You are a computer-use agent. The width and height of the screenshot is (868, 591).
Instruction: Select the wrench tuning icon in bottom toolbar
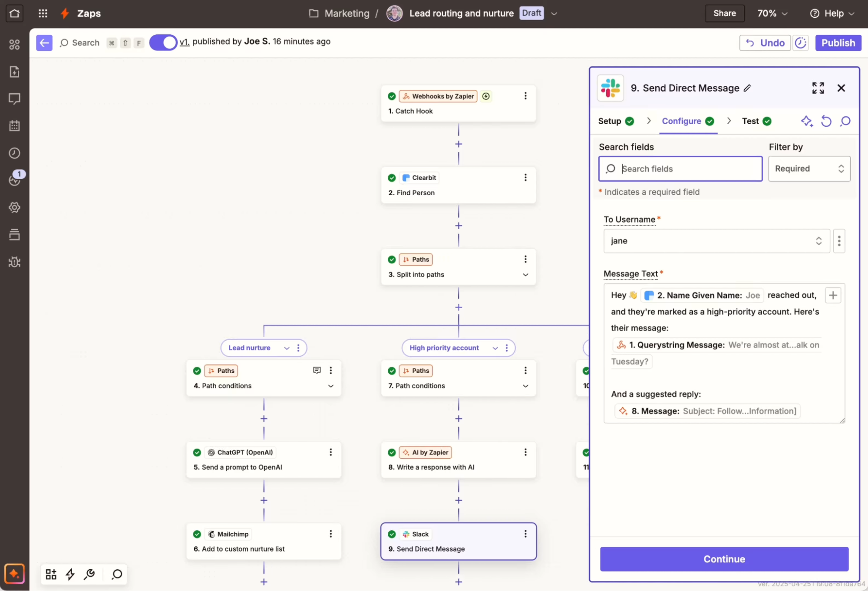[89, 574]
